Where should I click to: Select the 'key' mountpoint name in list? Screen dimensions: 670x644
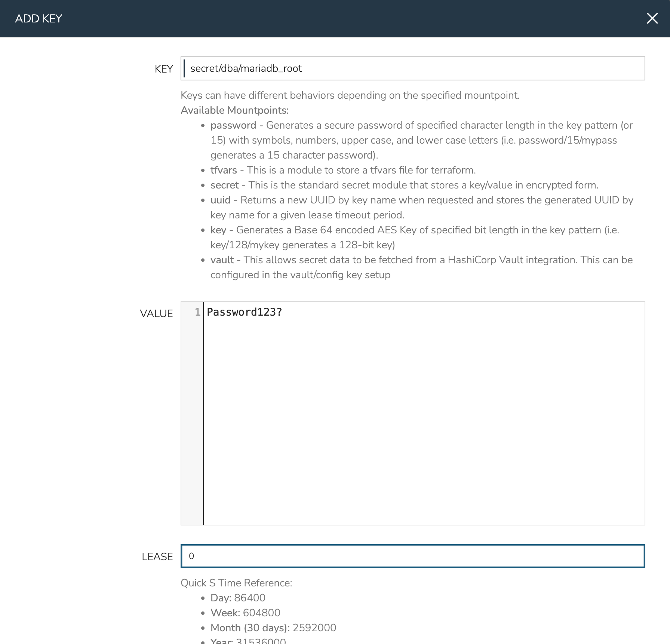tap(218, 230)
